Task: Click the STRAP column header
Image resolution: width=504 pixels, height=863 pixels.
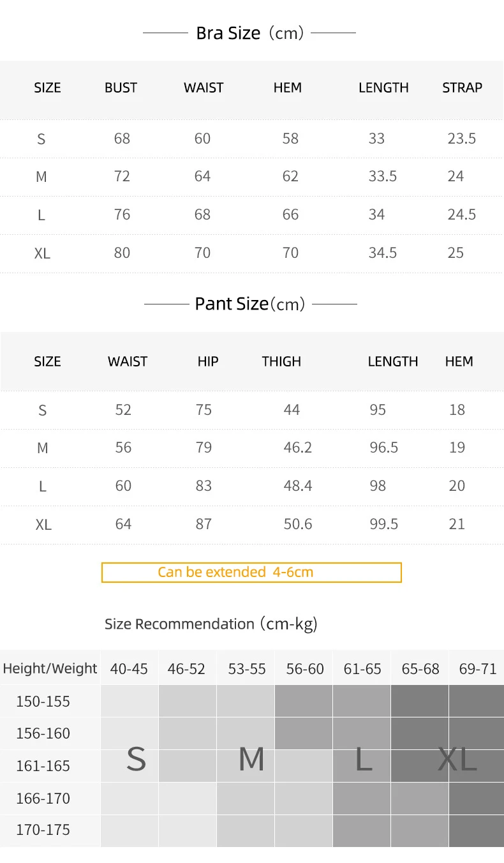Action: coord(462,87)
